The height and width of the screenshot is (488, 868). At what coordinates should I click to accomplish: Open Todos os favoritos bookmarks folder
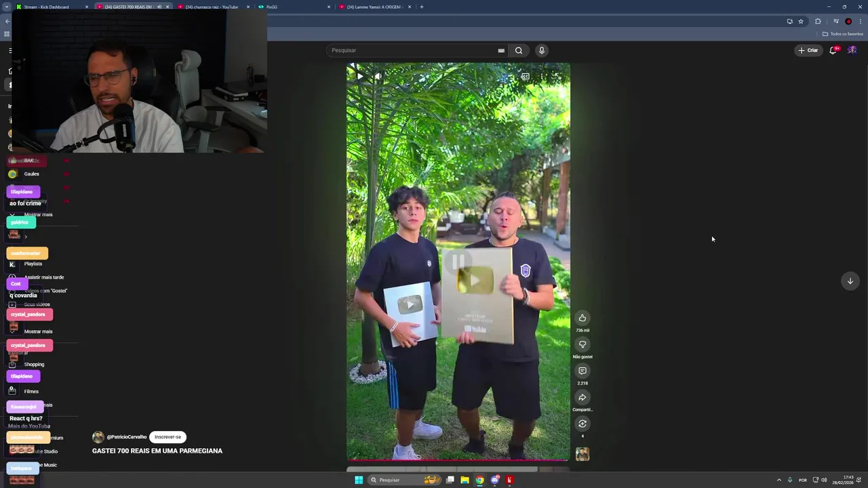[843, 34]
